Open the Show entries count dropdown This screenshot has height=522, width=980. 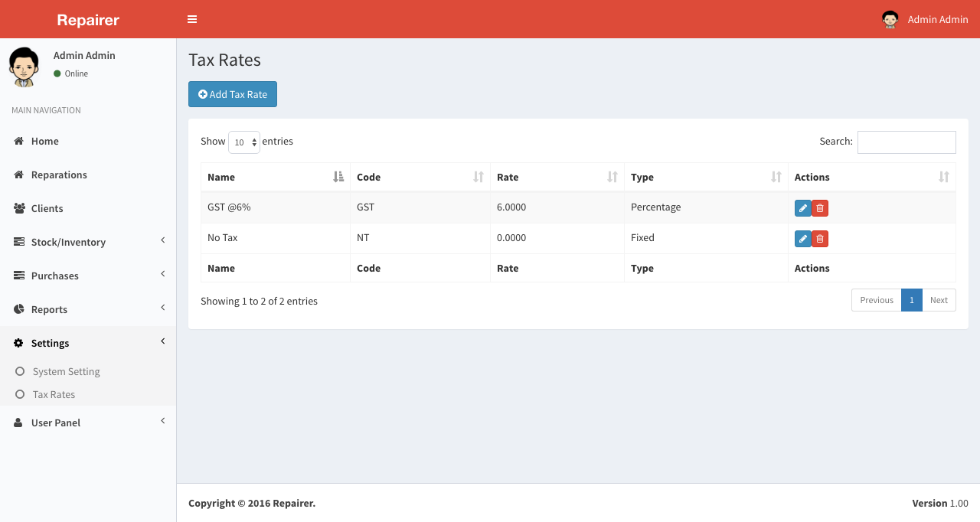coord(244,142)
